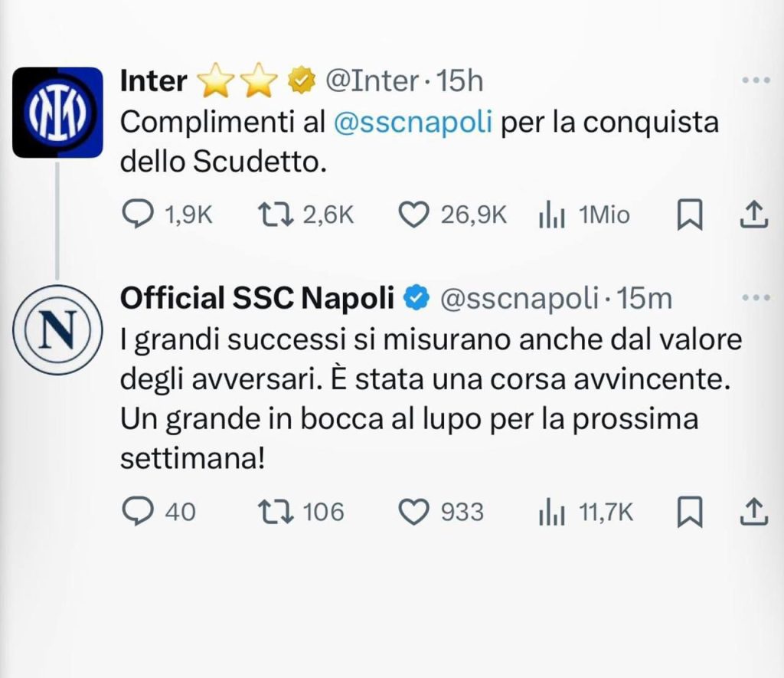784x678 pixels.
Task: Open the @sscnapoli mention link
Action: coord(414,123)
